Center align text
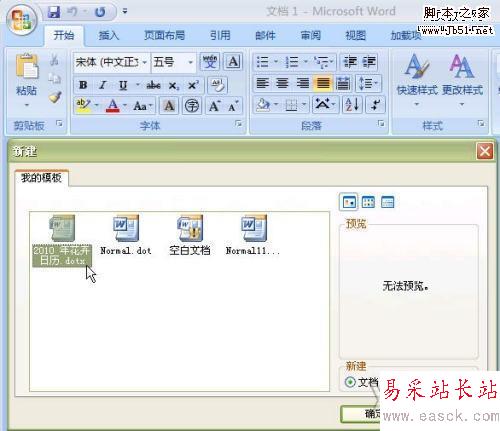Screen dimensions: 500x431 [282, 83]
